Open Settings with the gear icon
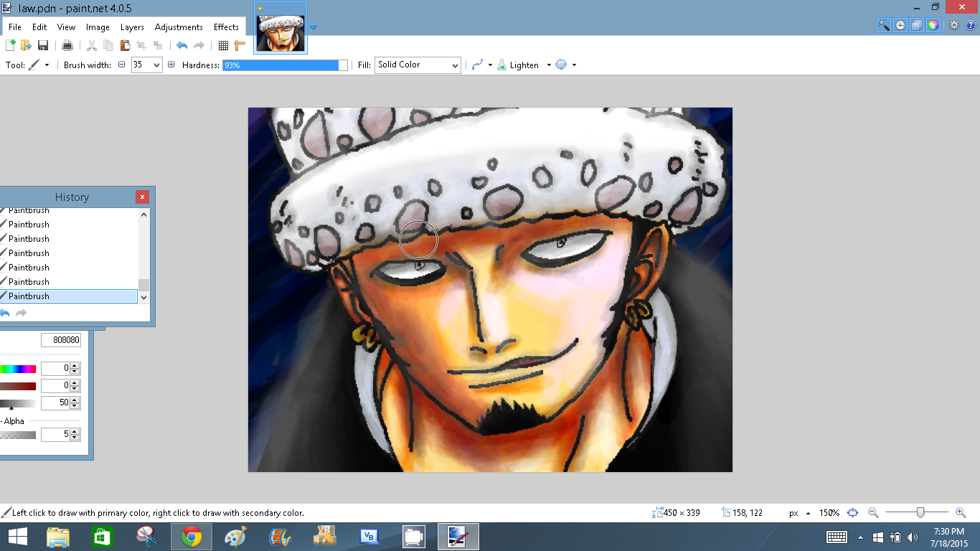Image resolution: width=980 pixels, height=551 pixels. click(954, 25)
